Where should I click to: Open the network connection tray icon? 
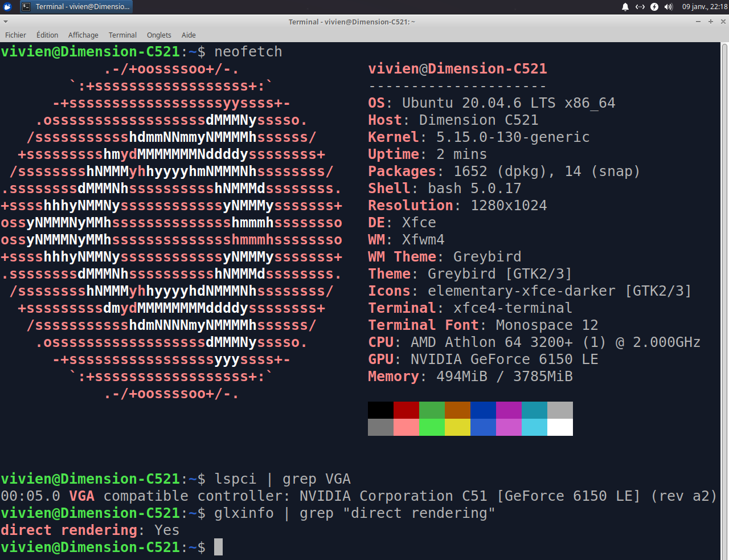click(640, 7)
